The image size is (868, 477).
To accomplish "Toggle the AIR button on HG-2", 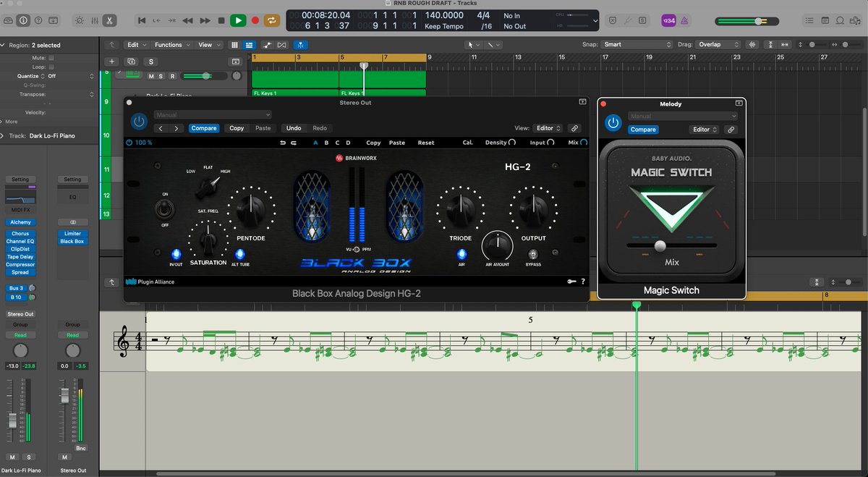I will tap(461, 253).
